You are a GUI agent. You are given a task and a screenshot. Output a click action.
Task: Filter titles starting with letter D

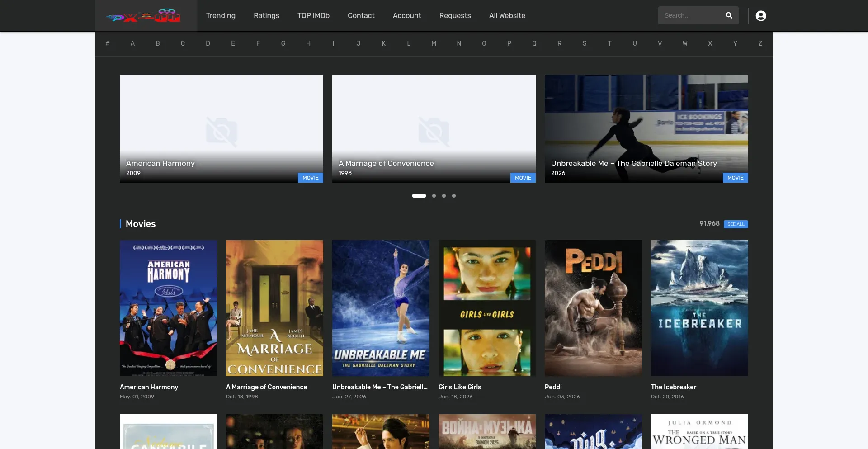(x=208, y=43)
